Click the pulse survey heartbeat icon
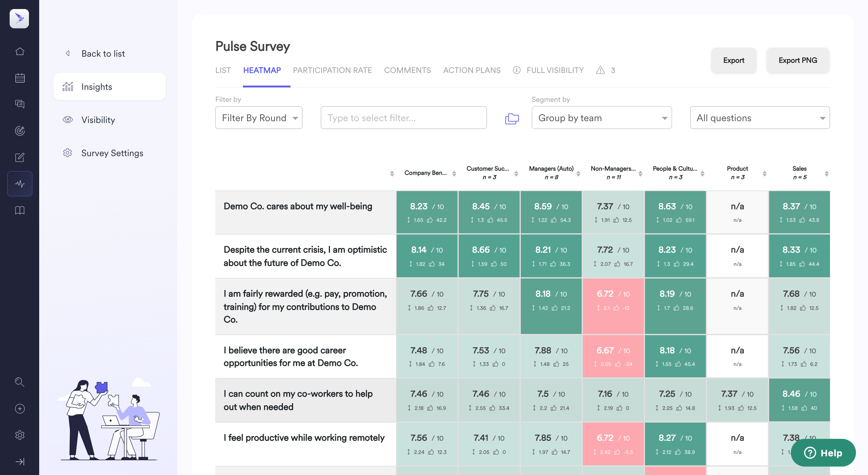The height and width of the screenshot is (475, 868). click(x=20, y=184)
